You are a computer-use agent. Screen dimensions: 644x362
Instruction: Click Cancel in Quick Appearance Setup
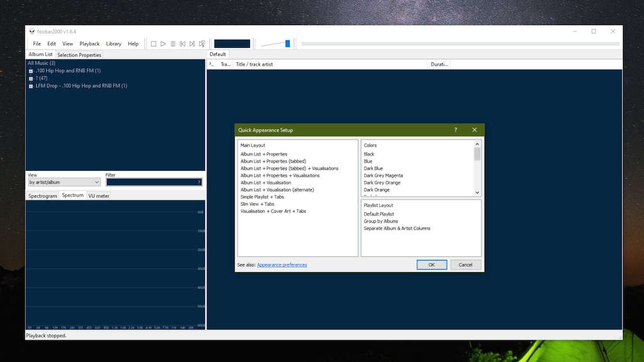(x=465, y=264)
